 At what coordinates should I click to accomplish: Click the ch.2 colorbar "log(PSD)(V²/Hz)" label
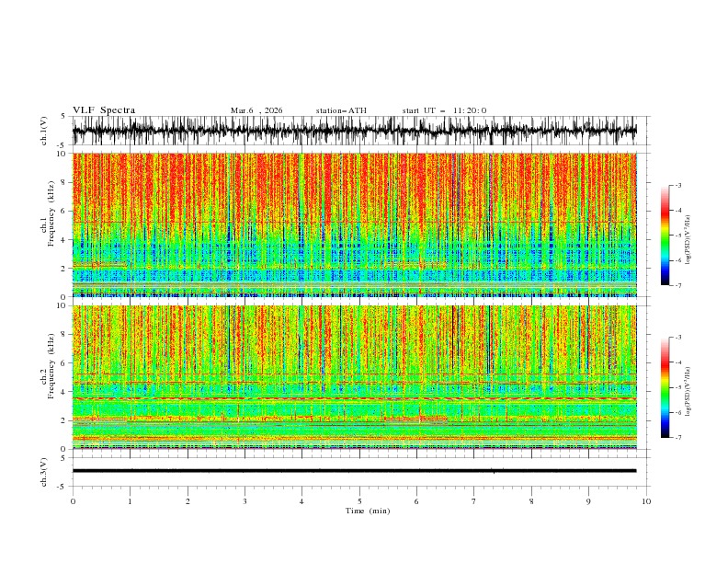pyautogui.click(x=688, y=391)
